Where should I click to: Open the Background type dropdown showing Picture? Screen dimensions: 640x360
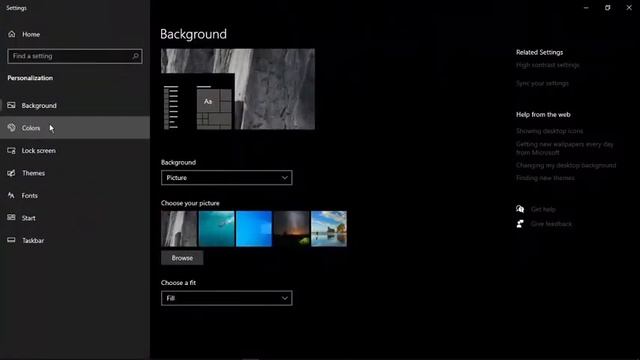tap(227, 178)
